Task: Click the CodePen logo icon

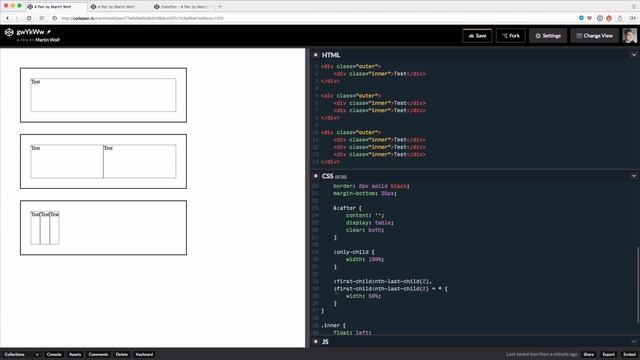Action: pyautogui.click(x=9, y=32)
